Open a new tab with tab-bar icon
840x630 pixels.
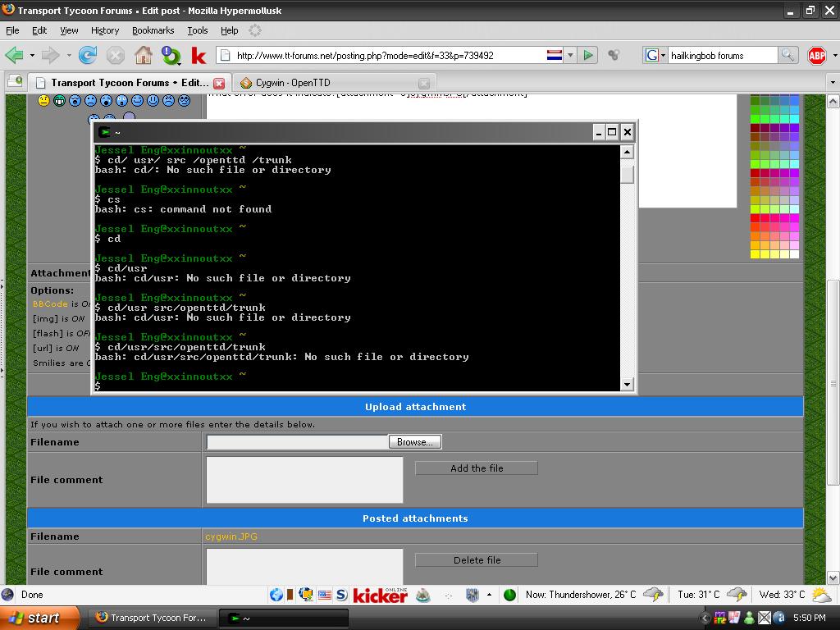click(15, 81)
